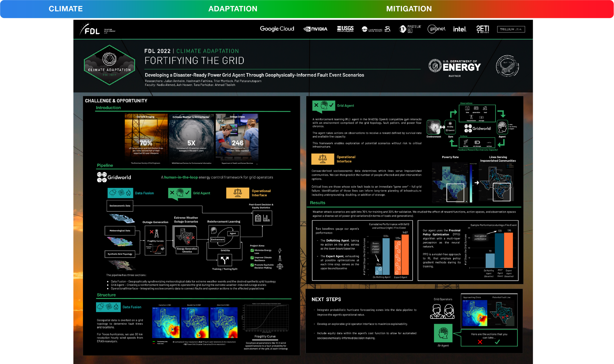Click the teal Data Fusion icon under Structure

point(108,307)
